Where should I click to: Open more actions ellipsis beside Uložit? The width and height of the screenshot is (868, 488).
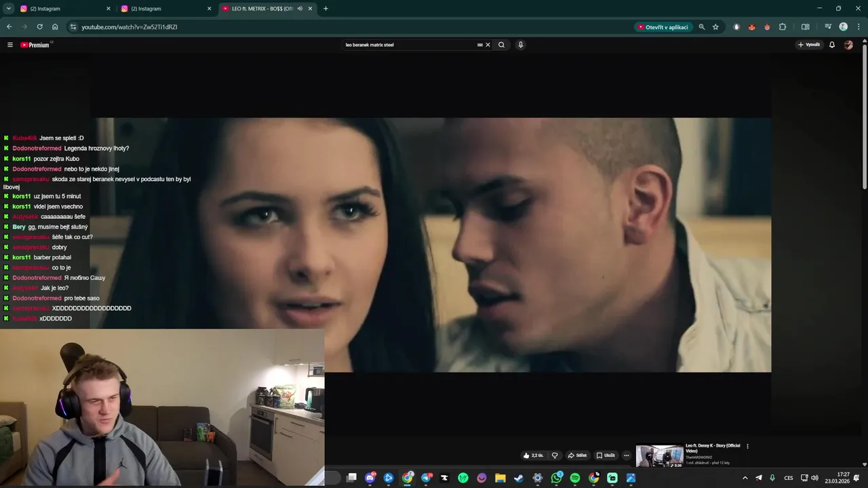point(627,455)
